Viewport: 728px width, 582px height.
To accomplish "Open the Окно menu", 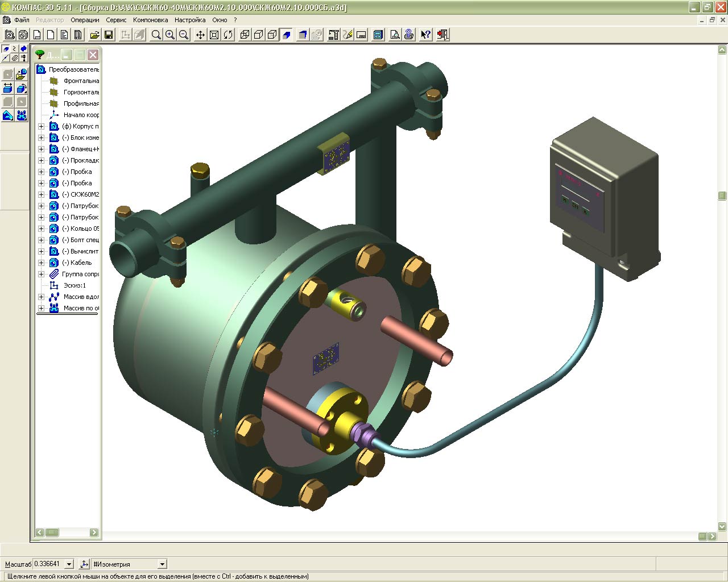I will click(220, 20).
